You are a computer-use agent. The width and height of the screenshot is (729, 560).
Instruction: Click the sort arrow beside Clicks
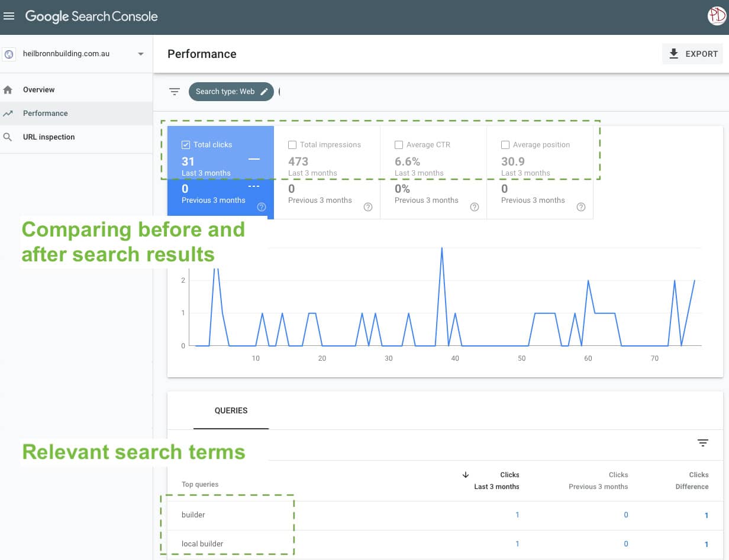point(466,475)
